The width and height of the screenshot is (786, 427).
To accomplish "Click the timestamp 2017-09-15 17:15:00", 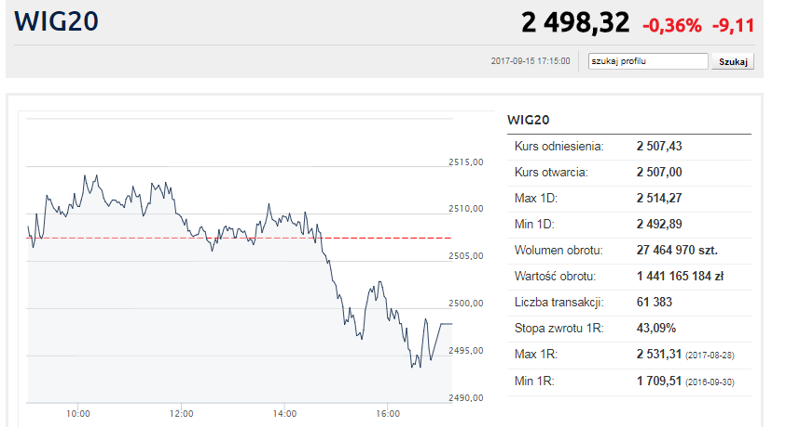I will [530, 61].
